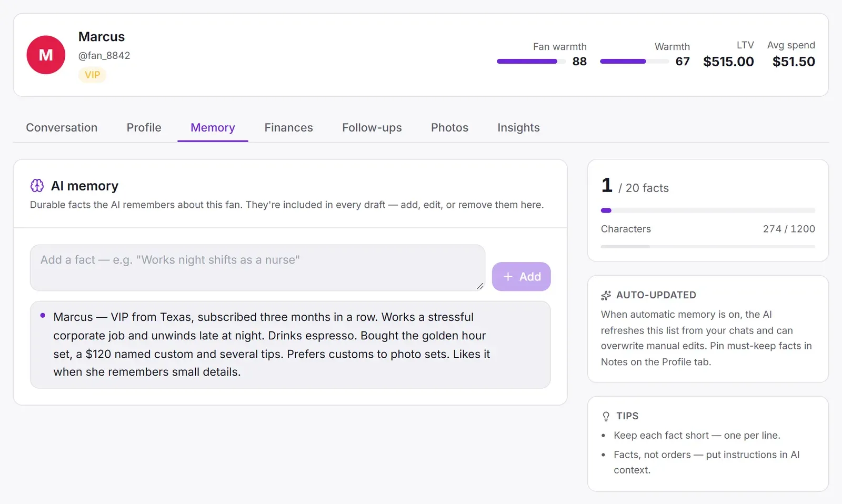Image resolution: width=842 pixels, height=504 pixels.
Task: Focus the Add a fact text field
Action: click(257, 267)
